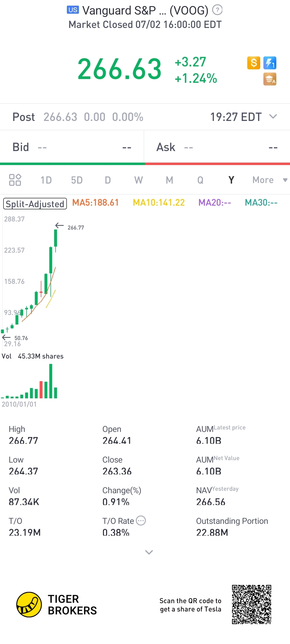The image size is (290, 644).
Task: Tap the US market flag badge
Action: tap(73, 10)
